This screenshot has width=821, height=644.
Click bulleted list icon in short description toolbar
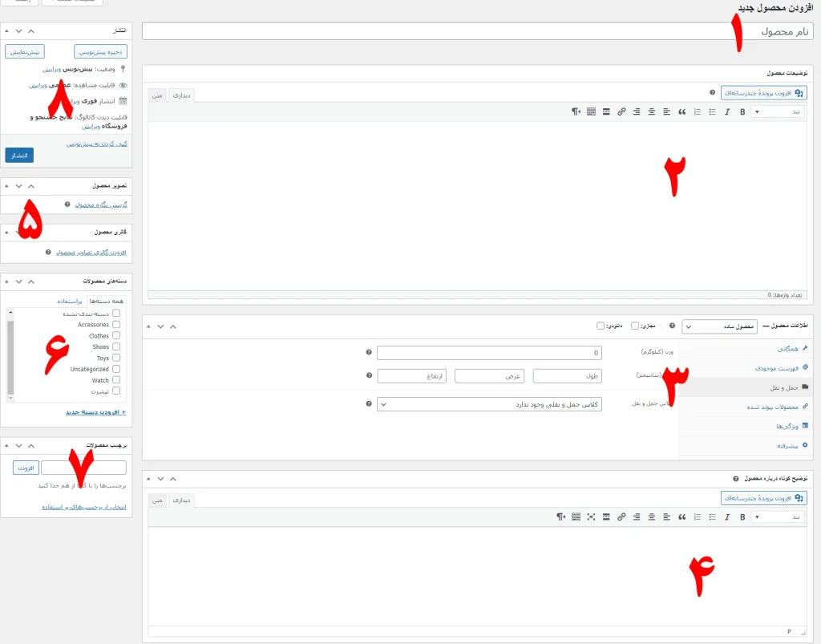[712, 517]
